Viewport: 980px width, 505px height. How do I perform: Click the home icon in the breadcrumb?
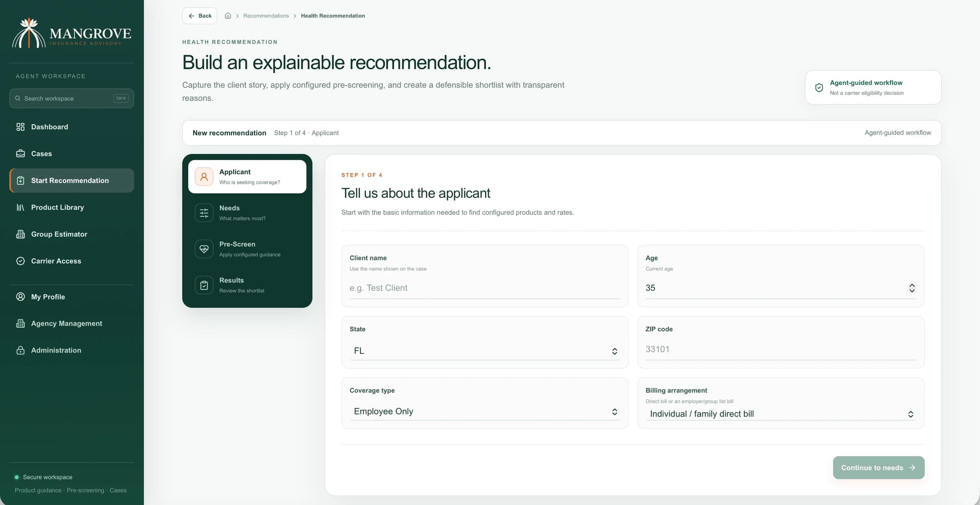228,16
